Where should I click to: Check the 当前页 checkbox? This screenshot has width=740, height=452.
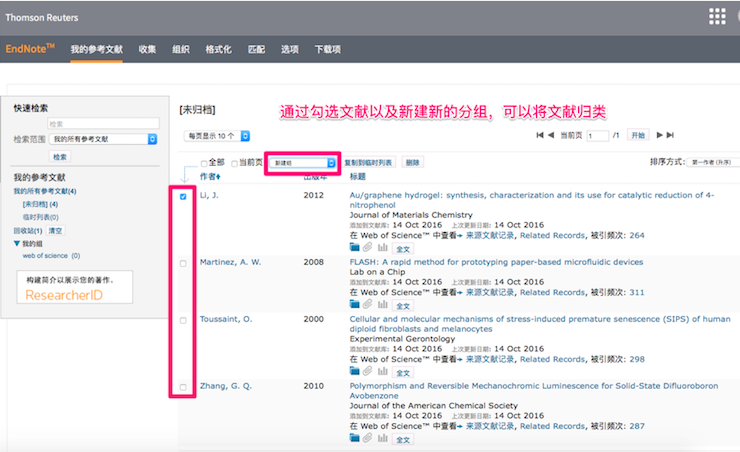(x=234, y=163)
